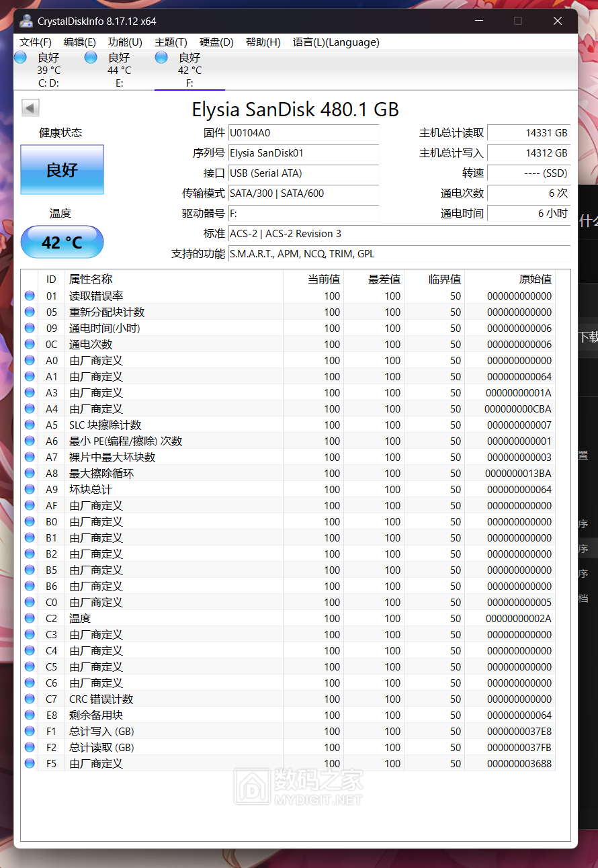
Task: Click the status orb for 重新分配块计数
Action: (x=30, y=312)
